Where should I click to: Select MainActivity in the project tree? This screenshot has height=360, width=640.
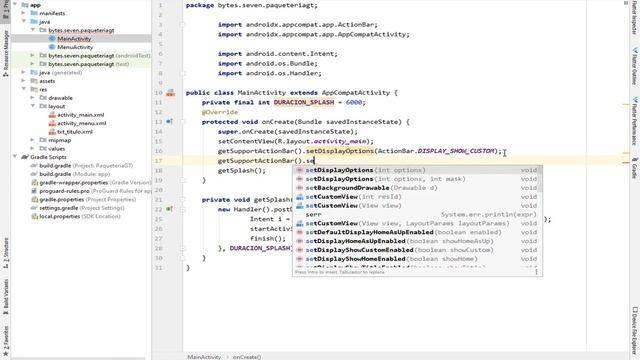pos(74,39)
